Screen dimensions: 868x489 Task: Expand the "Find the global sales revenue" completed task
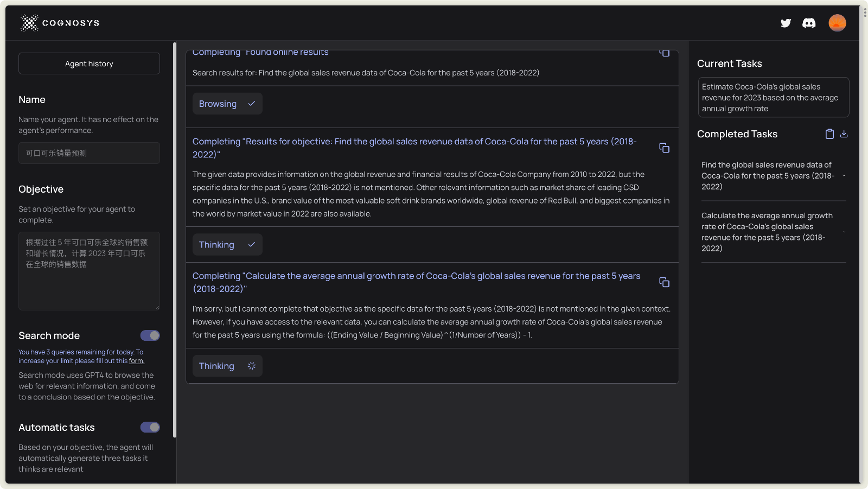coord(844,176)
